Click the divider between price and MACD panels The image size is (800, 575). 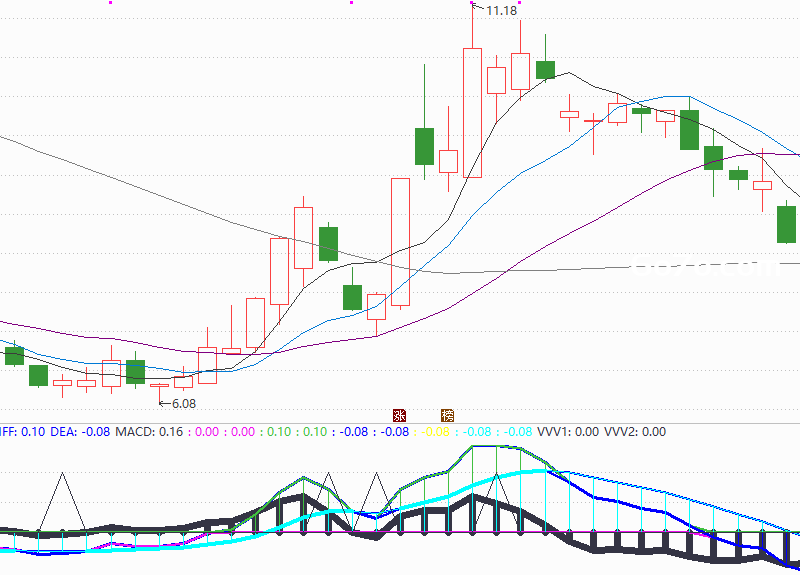pyautogui.click(x=400, y=423)
